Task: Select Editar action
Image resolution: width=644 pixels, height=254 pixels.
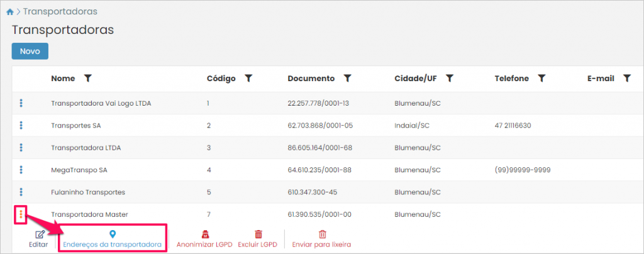Action: point(38,239)
